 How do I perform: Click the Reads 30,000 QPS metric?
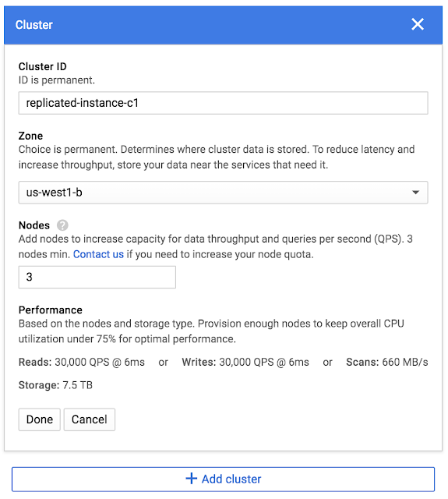(x=81, y=362)
